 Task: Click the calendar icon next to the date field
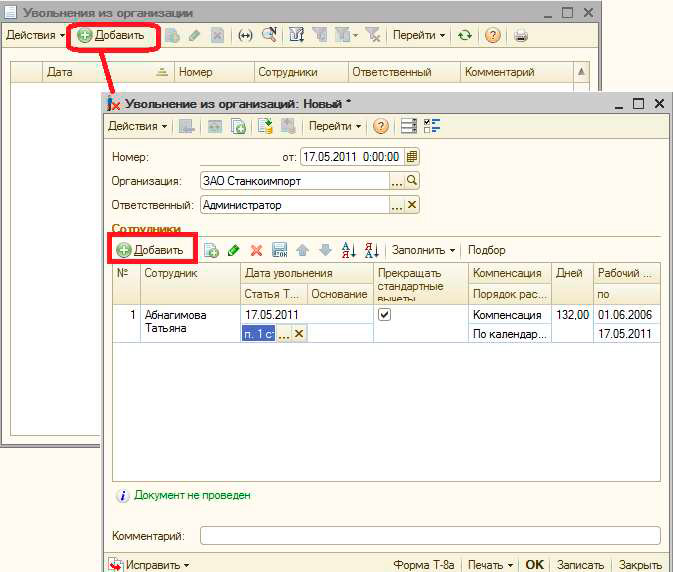(x=412, y=157)
